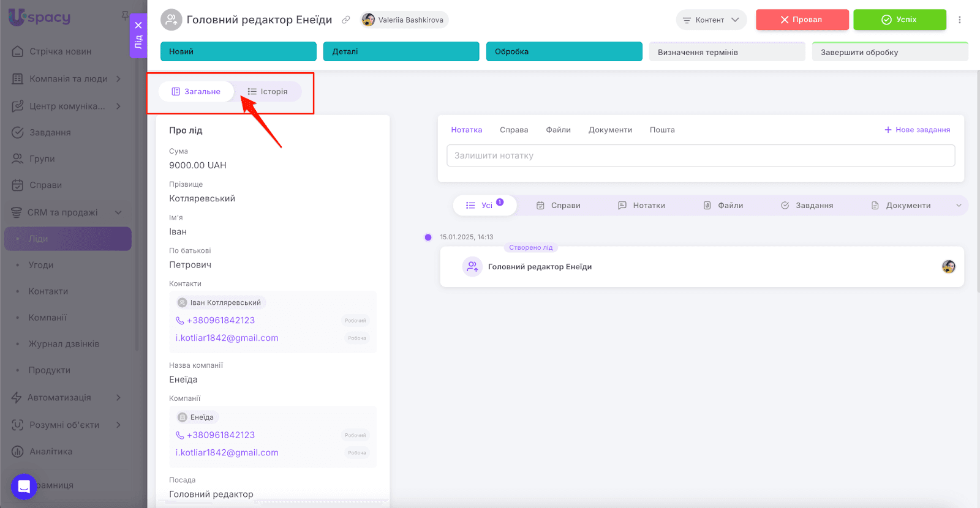Switch to the Історія tab
Image resolution: width=980 pixels, height=508 pixels.
pyautogui.click(x=268, y=91)
